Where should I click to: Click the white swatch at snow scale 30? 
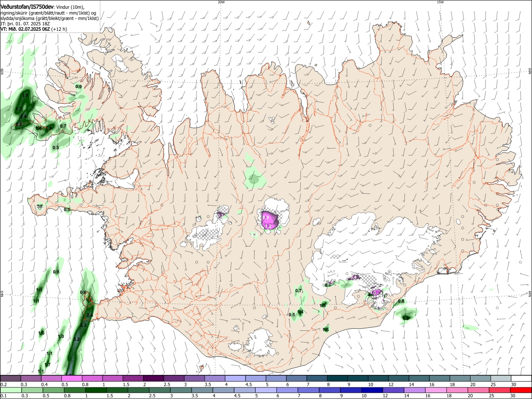pos(521,379)
